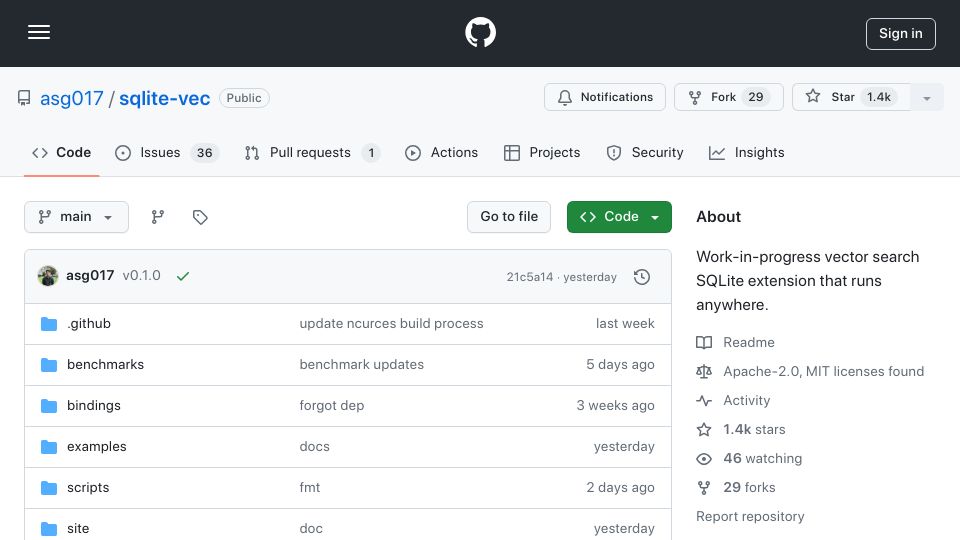Screen dimensions: 960x540
Task: Click the .github row folder icon
Action: [49, 324]
